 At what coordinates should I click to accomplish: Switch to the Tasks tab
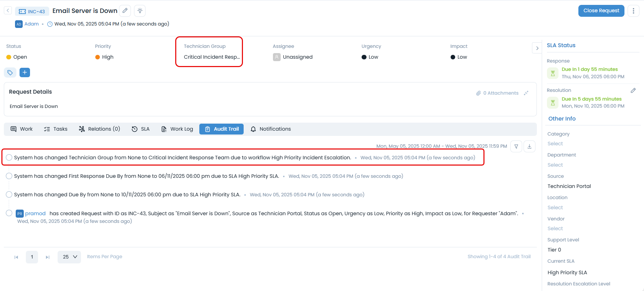point(56,129)
